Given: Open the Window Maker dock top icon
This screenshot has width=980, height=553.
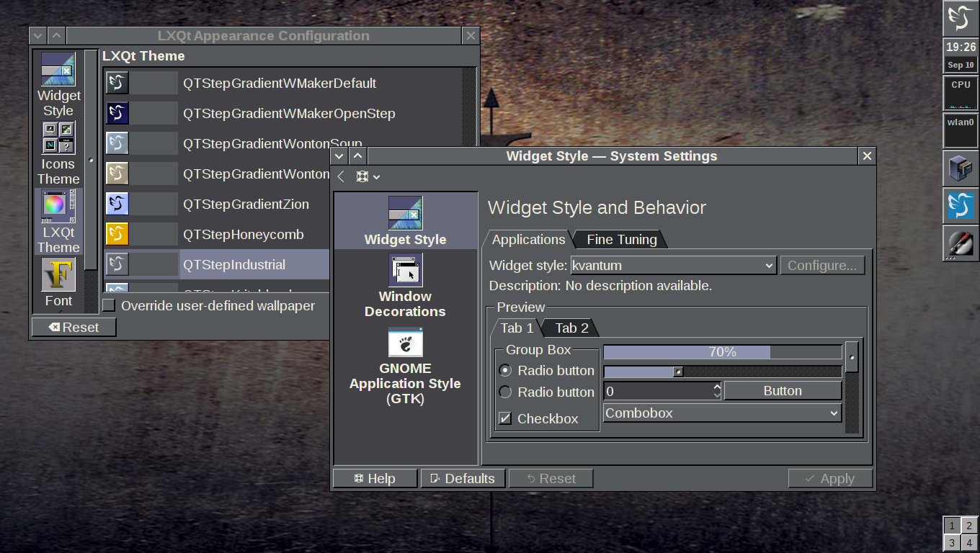Looking at the screenshot, I should (961, 18).
